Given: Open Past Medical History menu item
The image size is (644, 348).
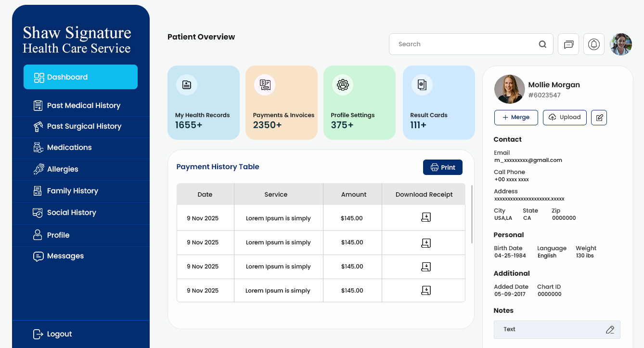Looking at the screenshot, I should (x=83, y=106).
